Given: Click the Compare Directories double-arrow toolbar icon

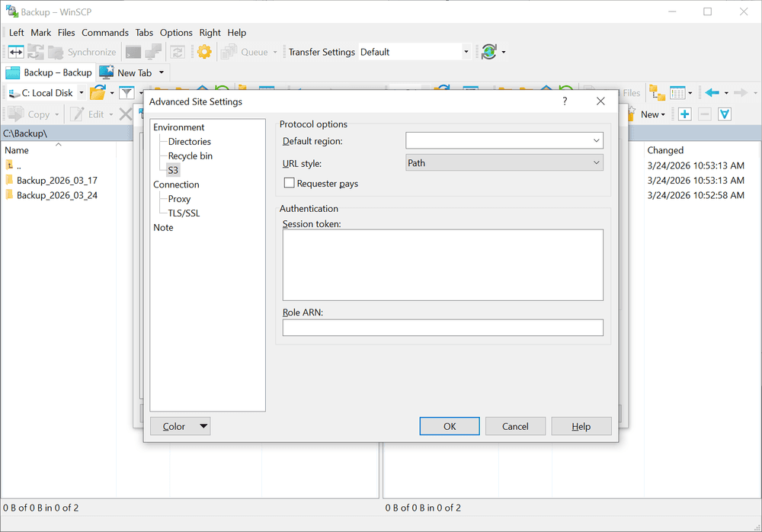Looking at the screenshot, I should (15, 52).
